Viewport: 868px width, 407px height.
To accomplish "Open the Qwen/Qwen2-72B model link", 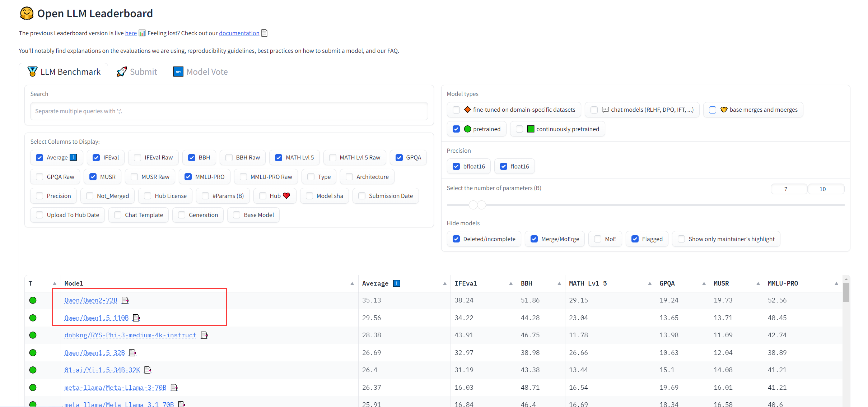I will [91, 300].
